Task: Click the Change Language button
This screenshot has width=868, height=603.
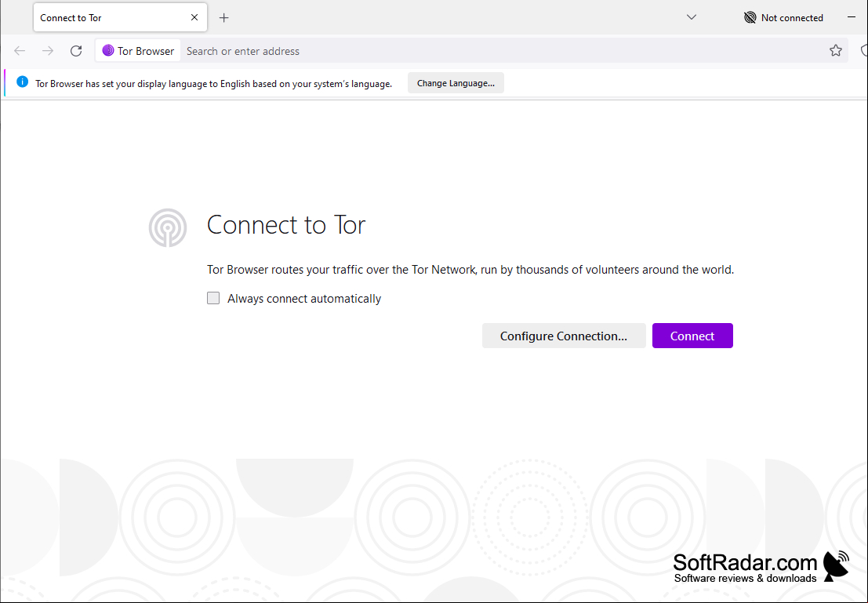Action: click(x=456, y=83)
